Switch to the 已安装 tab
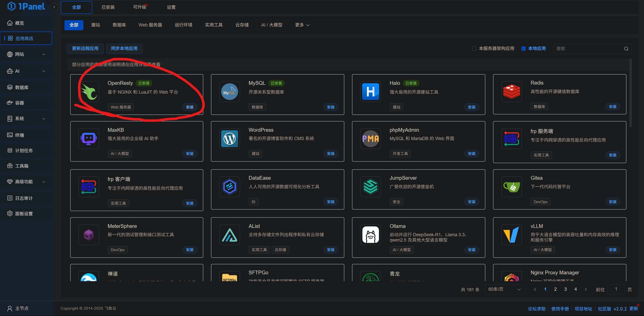 click(108, 7)
